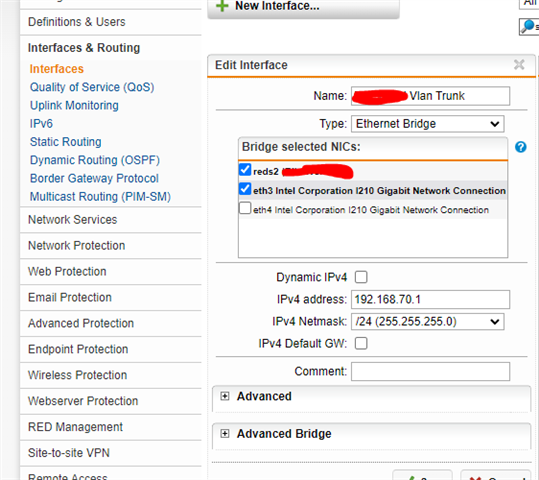Click the IPv4 address input field
Screen dimensions: 539x480
point(430,299)
